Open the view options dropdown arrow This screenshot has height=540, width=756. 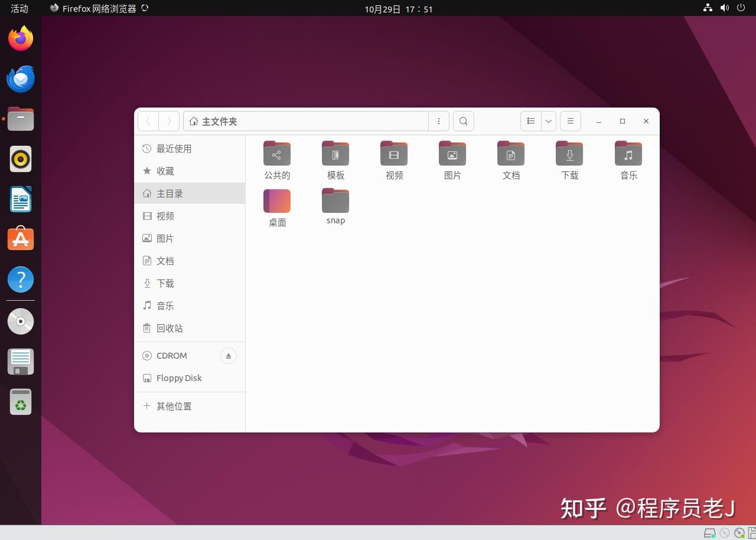pyautogui.click(x=548, y=121)
